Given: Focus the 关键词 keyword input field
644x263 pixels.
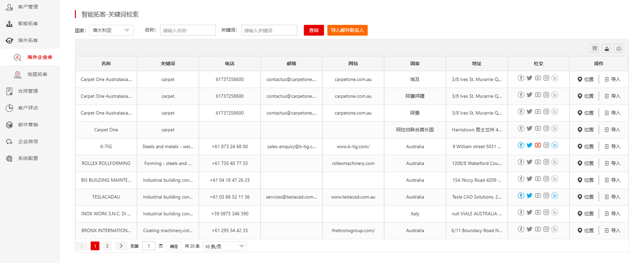Looking at the screenshot, I should (269, 30).
